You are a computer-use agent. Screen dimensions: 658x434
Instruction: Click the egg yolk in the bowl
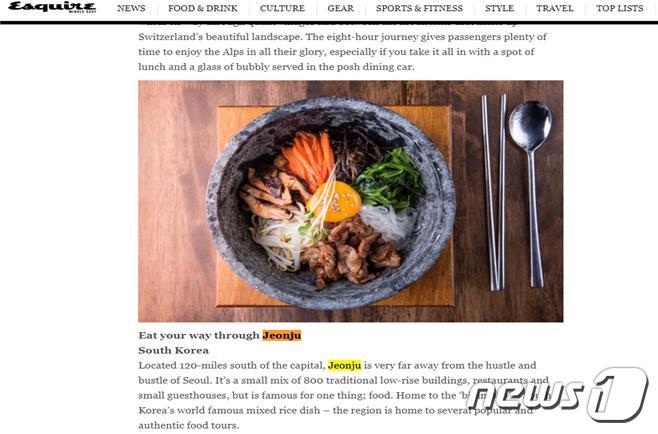pos(334,202)
